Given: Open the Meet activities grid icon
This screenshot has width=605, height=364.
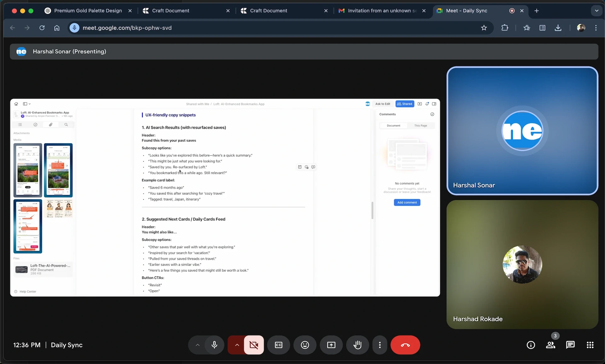Looking at the screenshot, I should click(590, 345).
